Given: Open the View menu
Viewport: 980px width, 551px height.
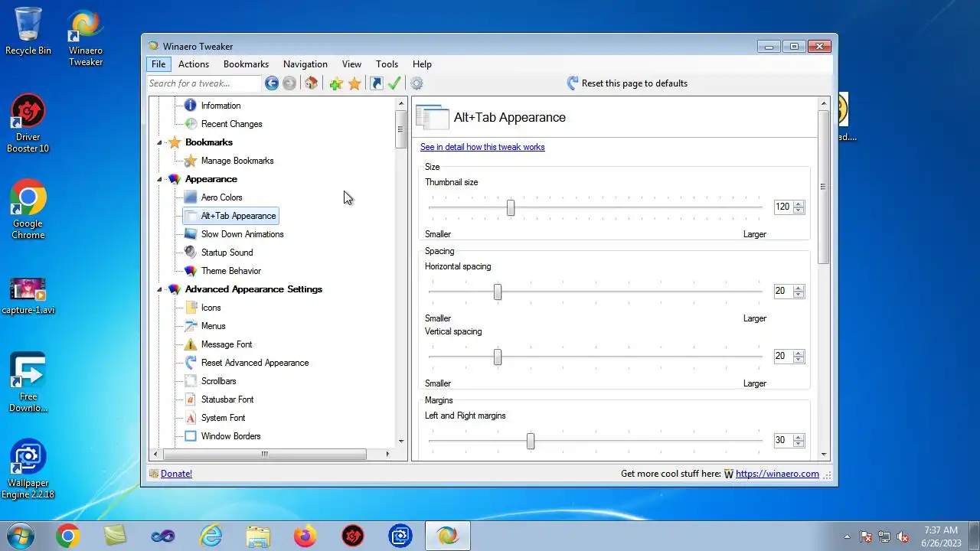Looking at the screenshot, I should (351, 64).
